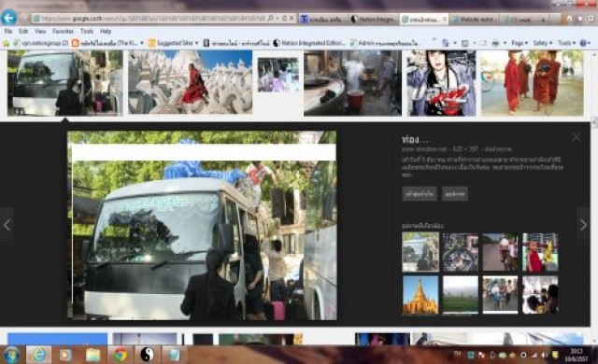Click the printer icon in the command bar

click(x=495, y=43)
